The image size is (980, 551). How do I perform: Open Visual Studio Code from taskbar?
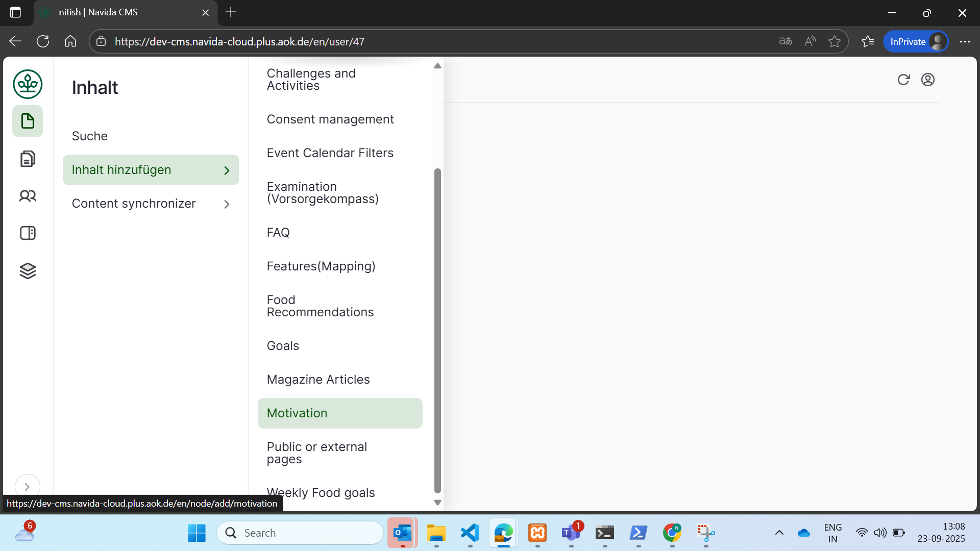tap(470, 533)
